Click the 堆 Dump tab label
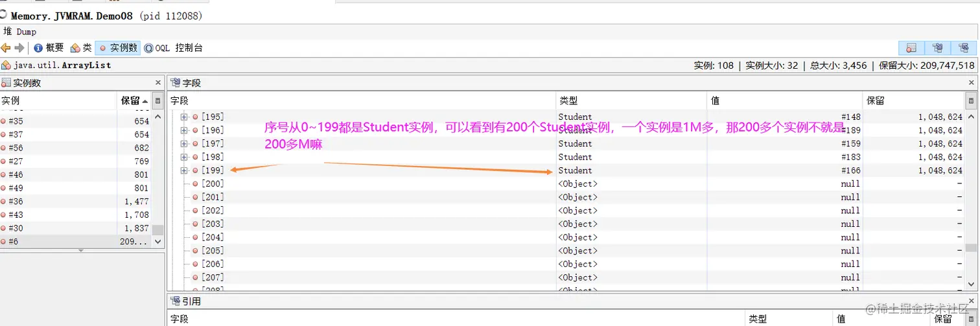 (x=20, y=31)
